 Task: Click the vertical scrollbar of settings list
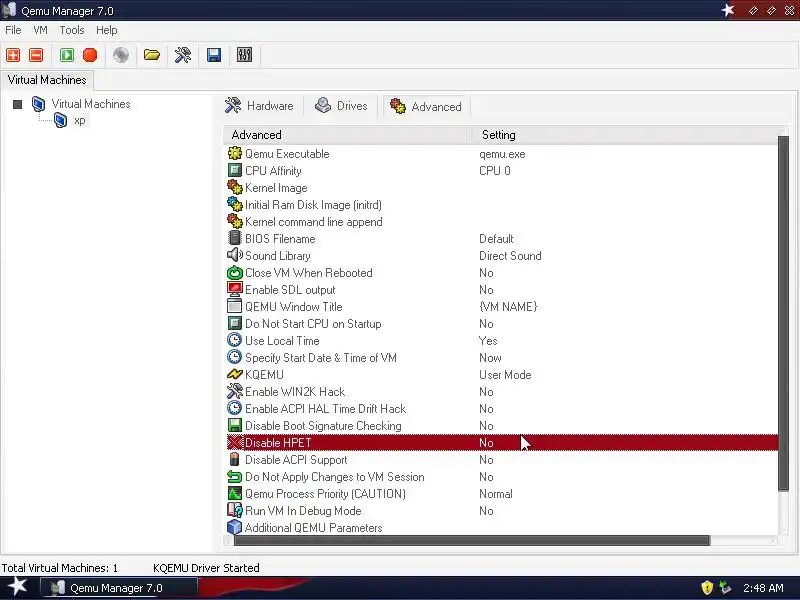[x=783, y=314]
